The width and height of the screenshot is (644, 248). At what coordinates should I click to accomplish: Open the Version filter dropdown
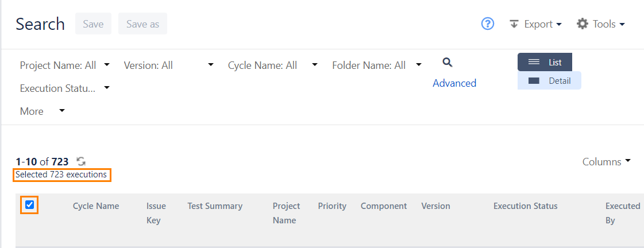click(x=168, y=65)
